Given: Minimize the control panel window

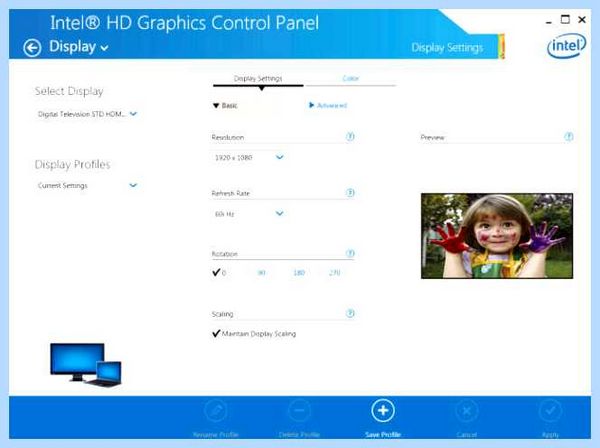Looking at the screenshot, I should 549,21.
